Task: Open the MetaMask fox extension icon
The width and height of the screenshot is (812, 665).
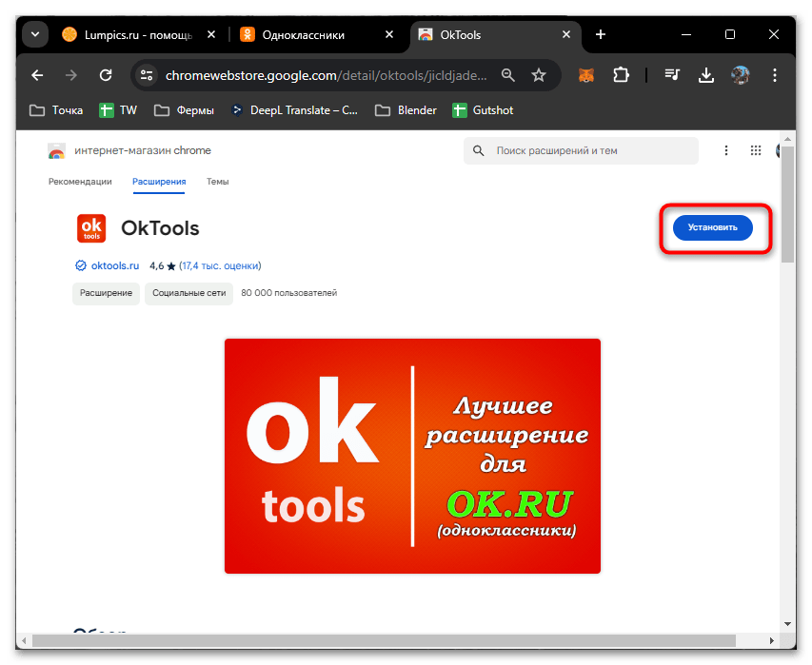Action: click(x=584, y=74)
